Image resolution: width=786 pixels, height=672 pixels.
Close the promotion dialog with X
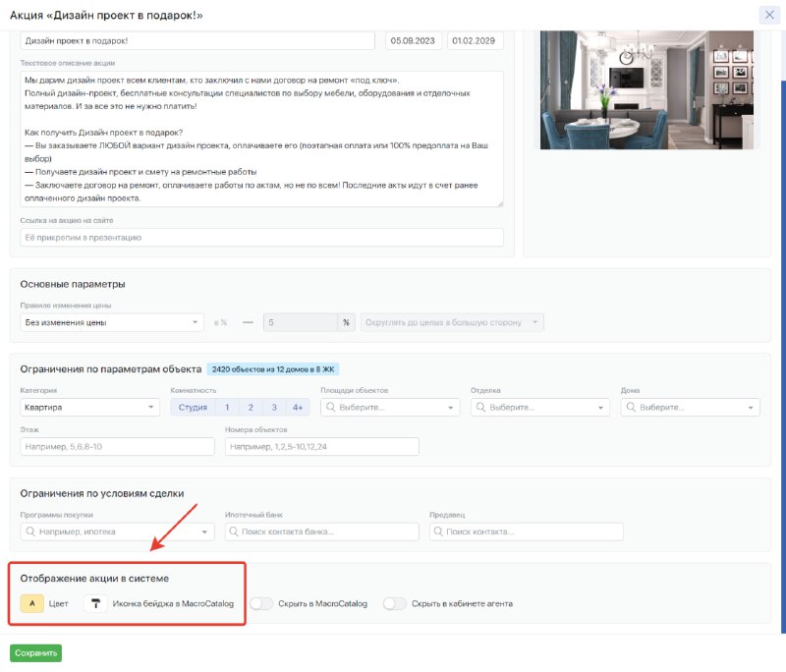click(x=769, y=15)
